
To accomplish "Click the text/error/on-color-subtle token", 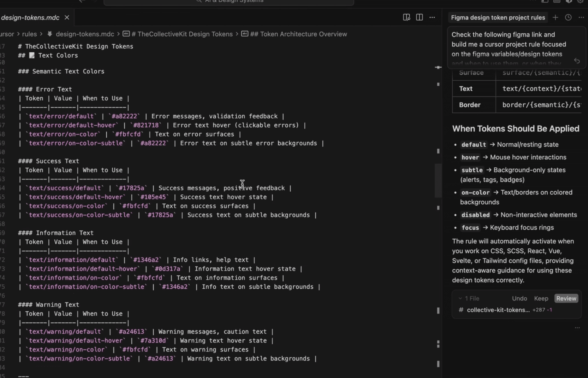I will pos(76,143).
